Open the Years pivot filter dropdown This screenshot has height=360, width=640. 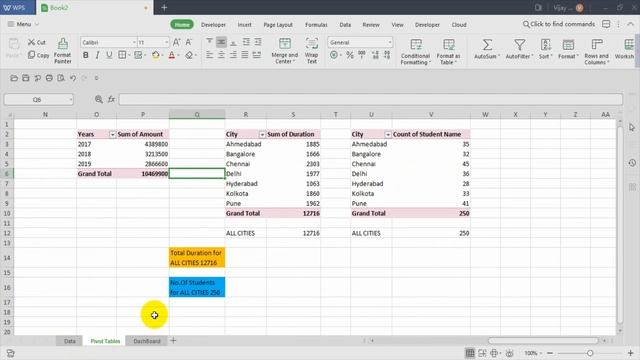pyautogui.click(x=112, y=134)
